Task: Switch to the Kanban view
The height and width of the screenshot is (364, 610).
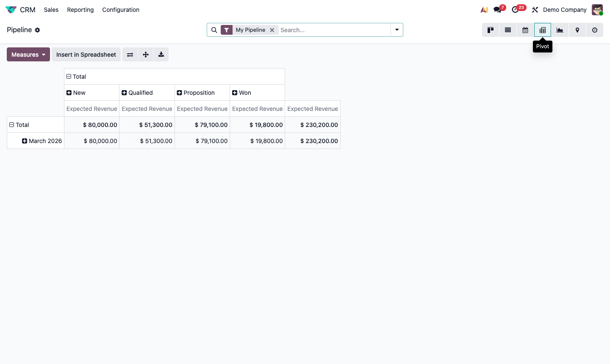Action: tap(490, 30)
